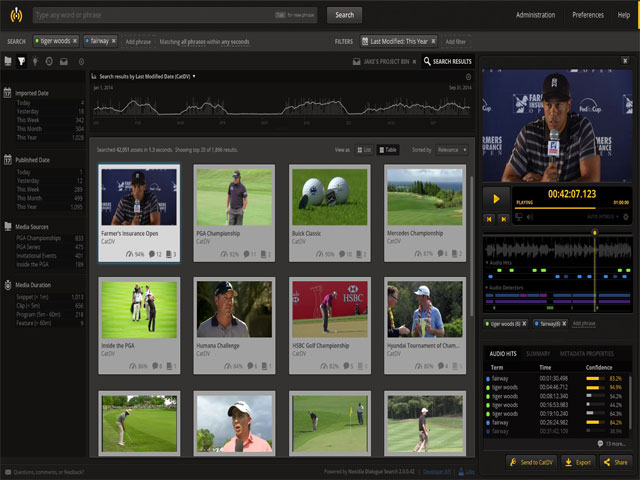Jump to next hit in player
This screenshot has width=640, height=480.
point(504,219)
